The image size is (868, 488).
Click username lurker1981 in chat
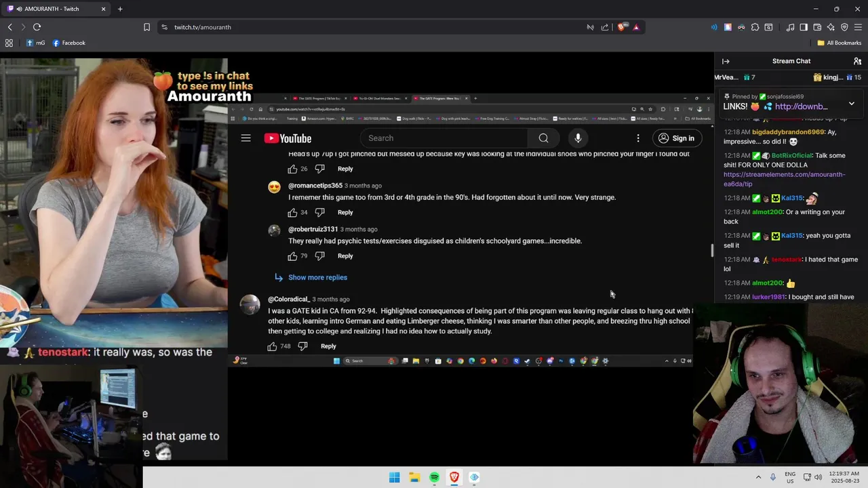[768, 297]
